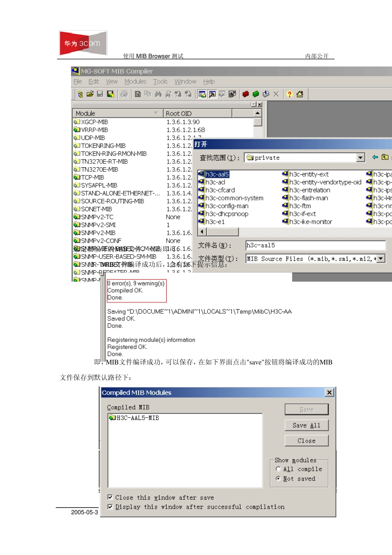Click the Back arrow icon in Open dialog
This screenshot has width=392, height=555.
pyautogui.click(x=375, y=157)
